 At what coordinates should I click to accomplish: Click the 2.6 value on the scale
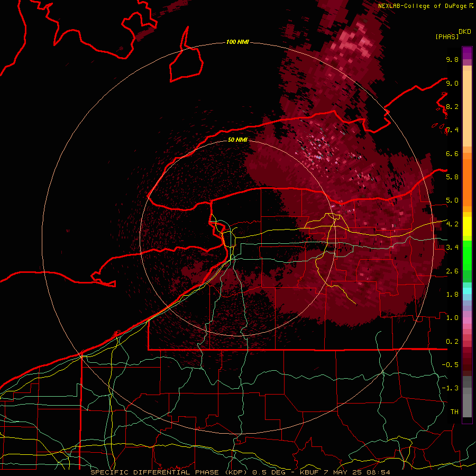[452, 271]
